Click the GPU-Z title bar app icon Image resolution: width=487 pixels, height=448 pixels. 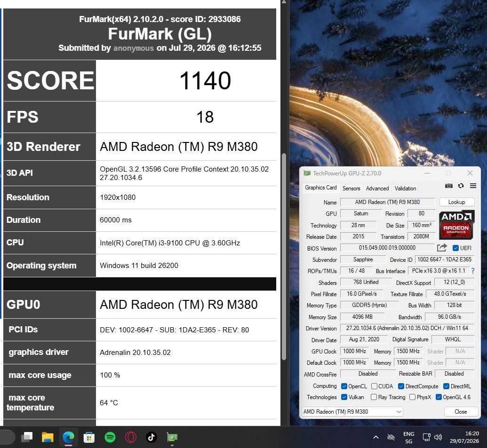(x=307, y=173)
